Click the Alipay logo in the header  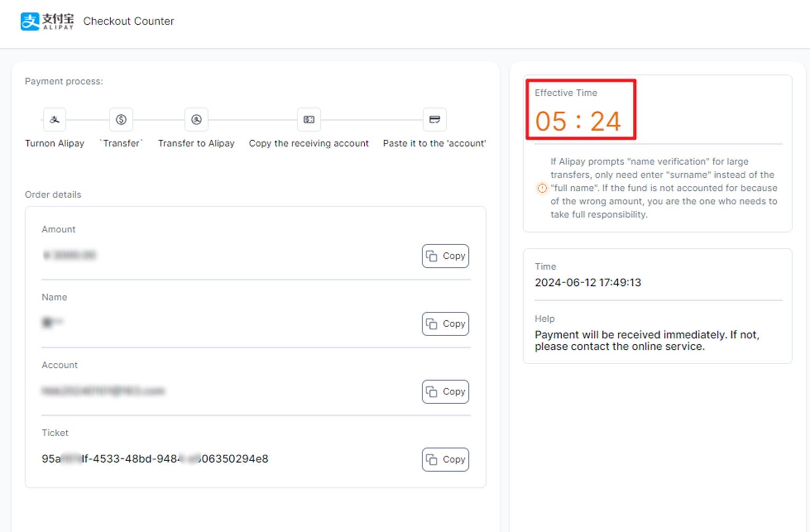pyautogui.click(x=47, y=21)
